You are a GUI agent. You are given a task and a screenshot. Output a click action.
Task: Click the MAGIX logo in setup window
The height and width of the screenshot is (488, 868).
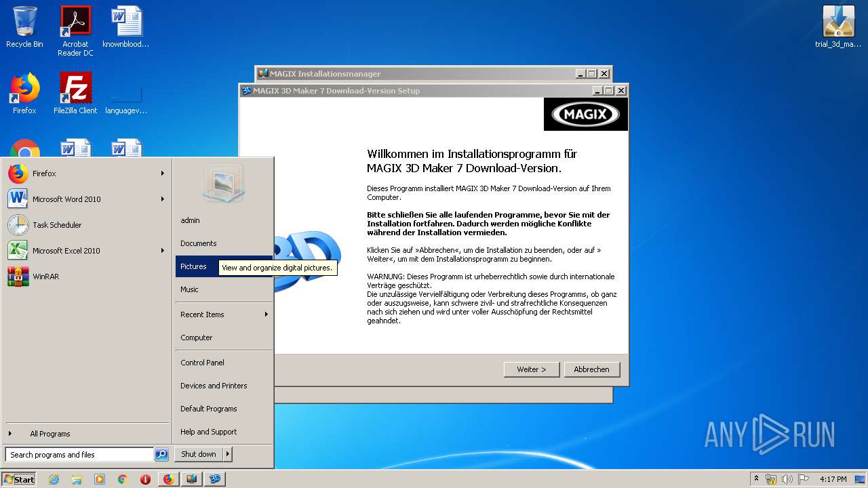pyautogui.click(x=586, y=114)
